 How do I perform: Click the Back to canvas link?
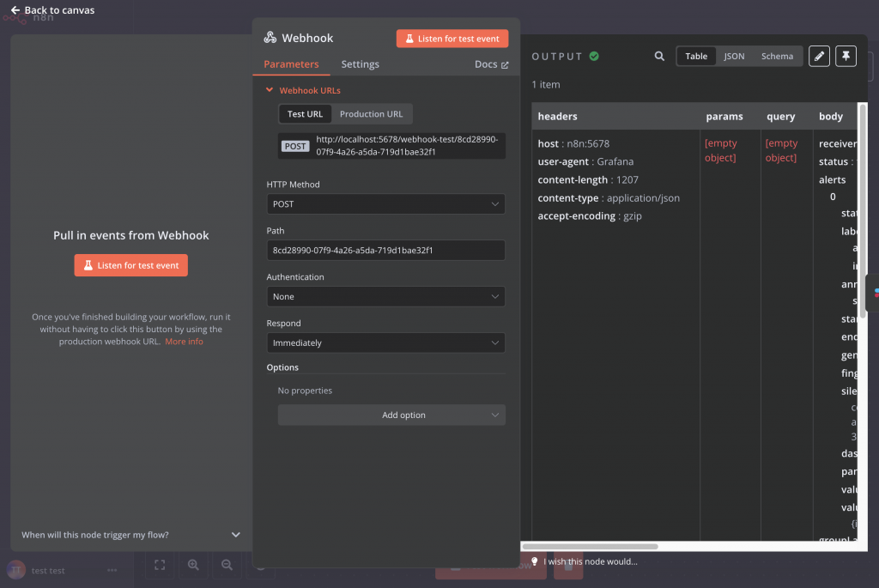pyautogui.click(x=52, y=10)
